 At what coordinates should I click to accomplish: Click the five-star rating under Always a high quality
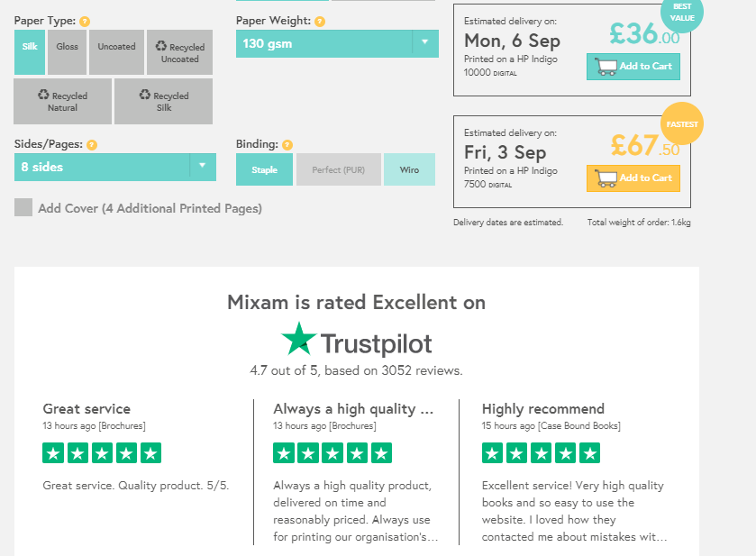[332, 453]
